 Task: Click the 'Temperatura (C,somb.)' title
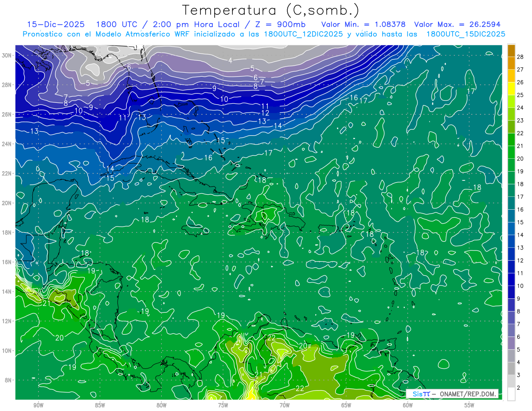point(271,10)
